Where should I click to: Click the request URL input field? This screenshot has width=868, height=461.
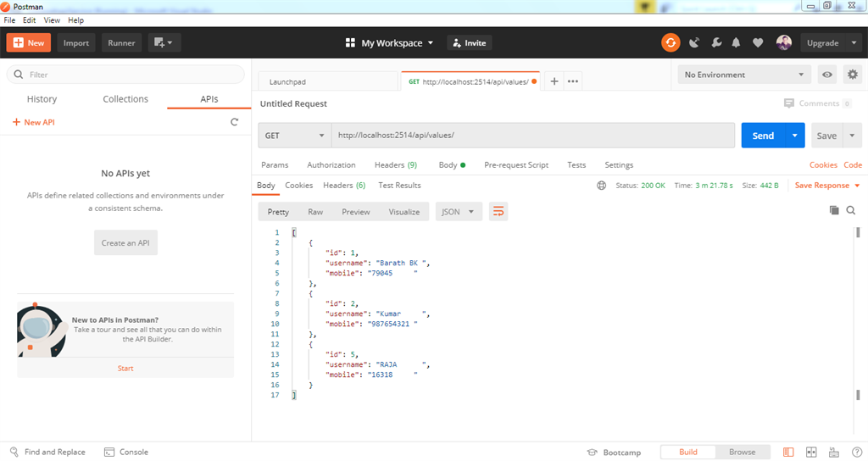click(x=534, y=136)
